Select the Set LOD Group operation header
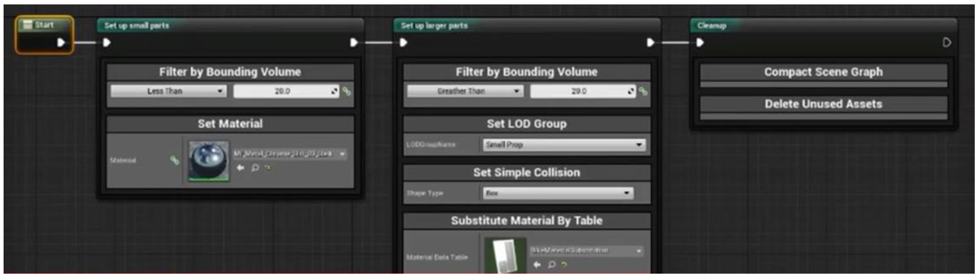The width and height of the screenshot is (980, 280). click(x=527, y=124)
